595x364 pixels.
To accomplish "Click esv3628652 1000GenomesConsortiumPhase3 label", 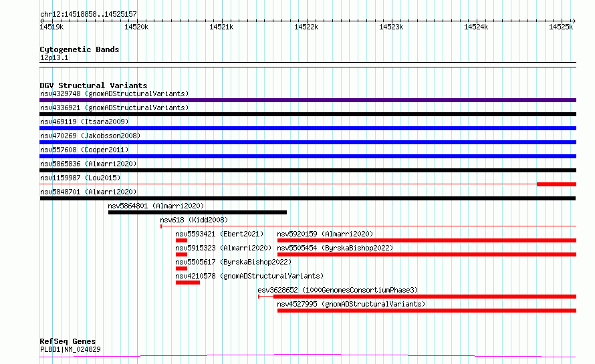I will point(338,290).
